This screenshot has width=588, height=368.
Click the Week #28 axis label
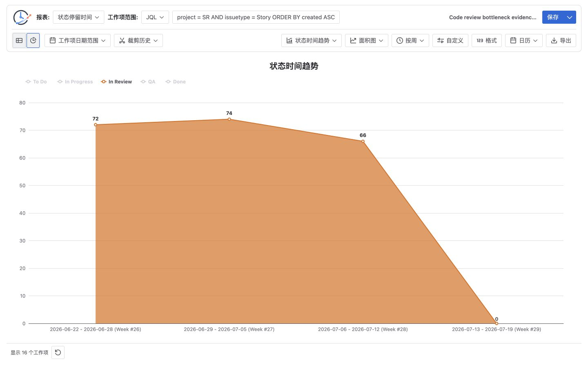pos(363,329)
